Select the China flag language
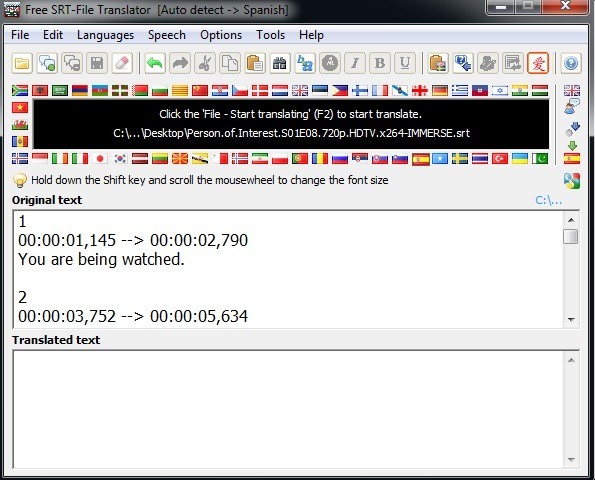 [x=200, y=90]
